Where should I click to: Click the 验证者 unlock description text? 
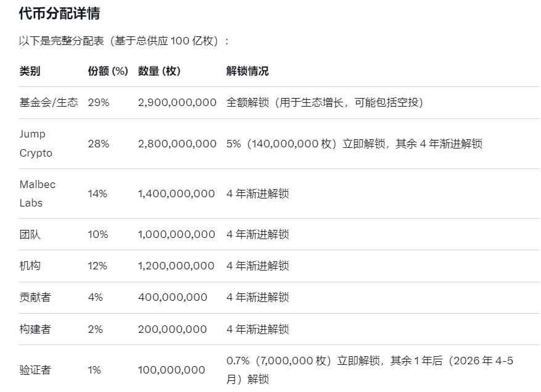(369, 370)
